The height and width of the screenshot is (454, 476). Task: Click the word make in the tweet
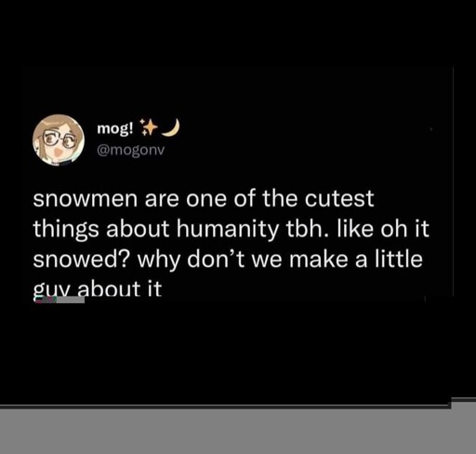coord(318,259)
